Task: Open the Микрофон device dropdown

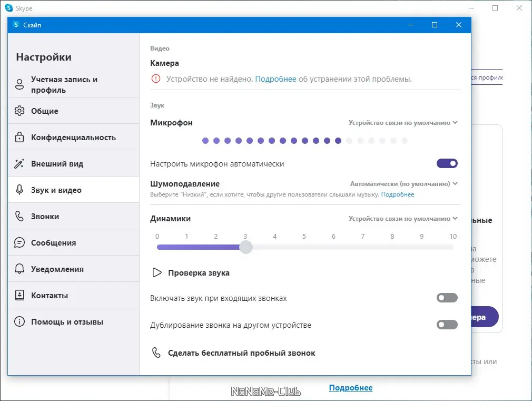Action: click(x=403, y=123)
